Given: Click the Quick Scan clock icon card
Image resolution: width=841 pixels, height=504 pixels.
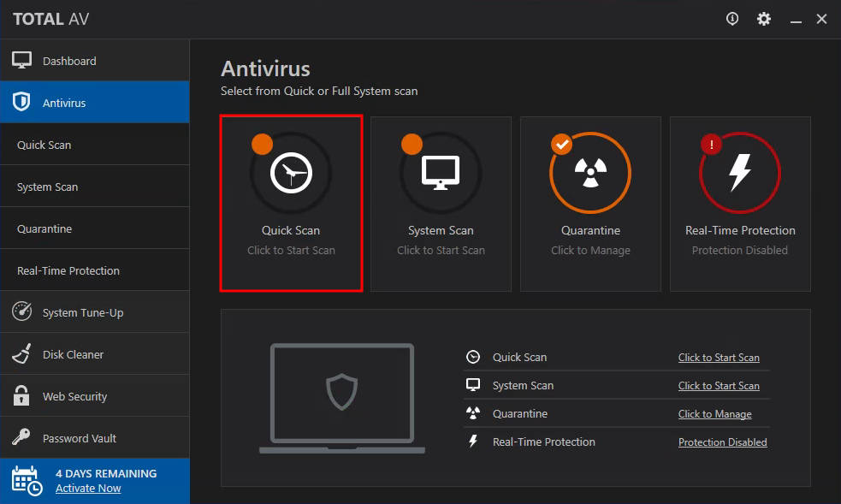Looking at the screenshot, I should pyautogui.click(x=291, y=173).
